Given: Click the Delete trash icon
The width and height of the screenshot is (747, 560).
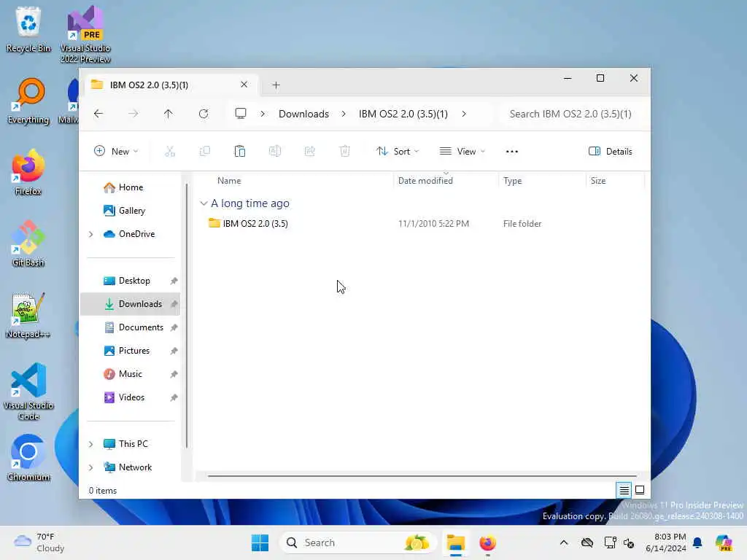Looking at the screenshot, I should coord(345,152).
